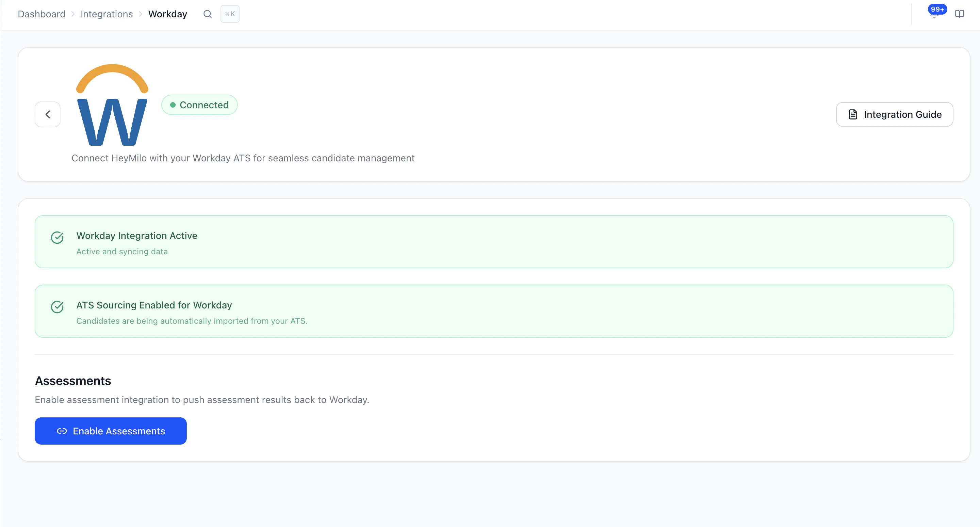The height and width of the screenshot is (527, 980).
Task: Open the search magnifier icon
Action: (x=207, y=14)
